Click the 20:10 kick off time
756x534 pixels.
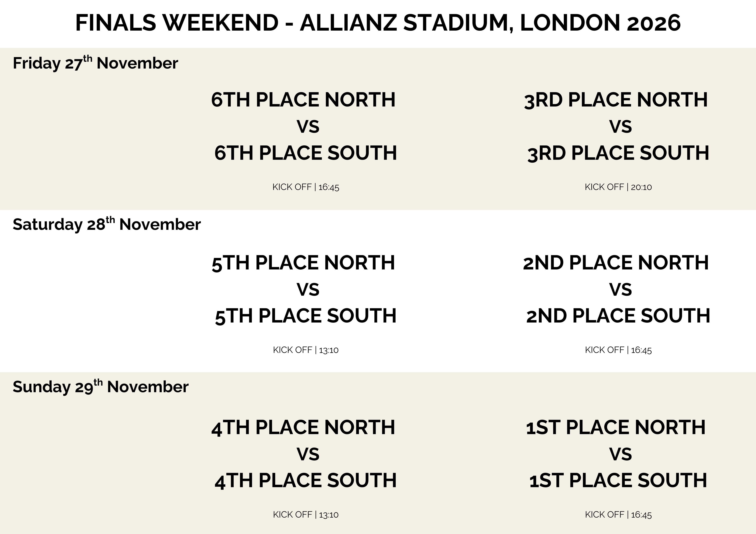coord(641,187)
